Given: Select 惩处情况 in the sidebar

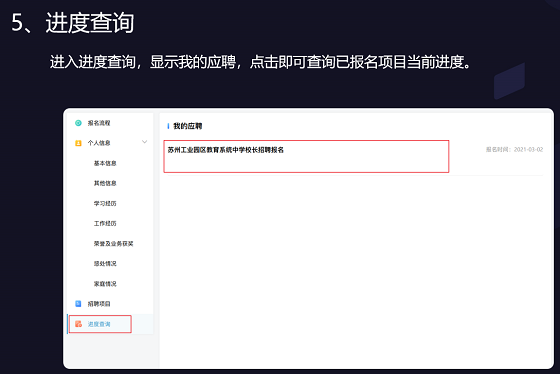Looking at the screenshot, I should tap(105, 264).
